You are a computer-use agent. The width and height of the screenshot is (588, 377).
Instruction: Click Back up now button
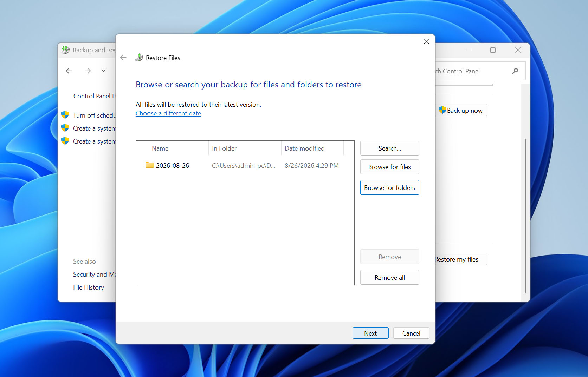pyautogui.click(x=461, y=110)
